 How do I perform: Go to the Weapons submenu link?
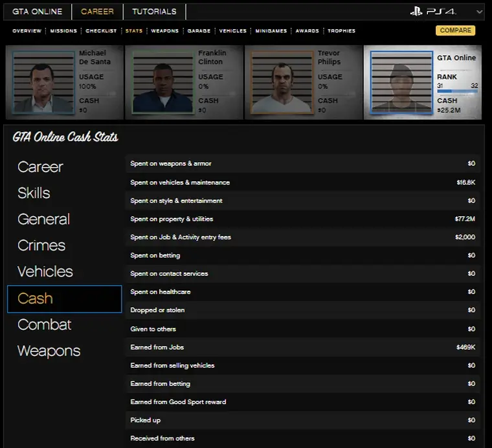pyautogui.click(x=164, y=31)
